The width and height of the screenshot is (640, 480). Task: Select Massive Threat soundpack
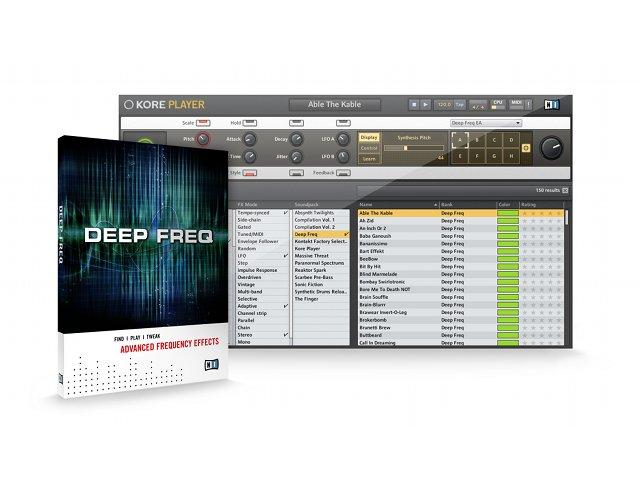[321, 256]
